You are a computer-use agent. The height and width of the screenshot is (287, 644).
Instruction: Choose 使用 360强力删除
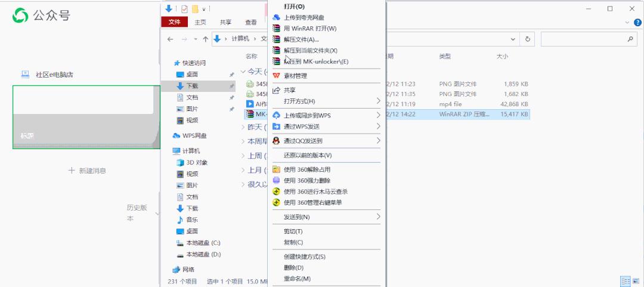(x=307, y=181)
